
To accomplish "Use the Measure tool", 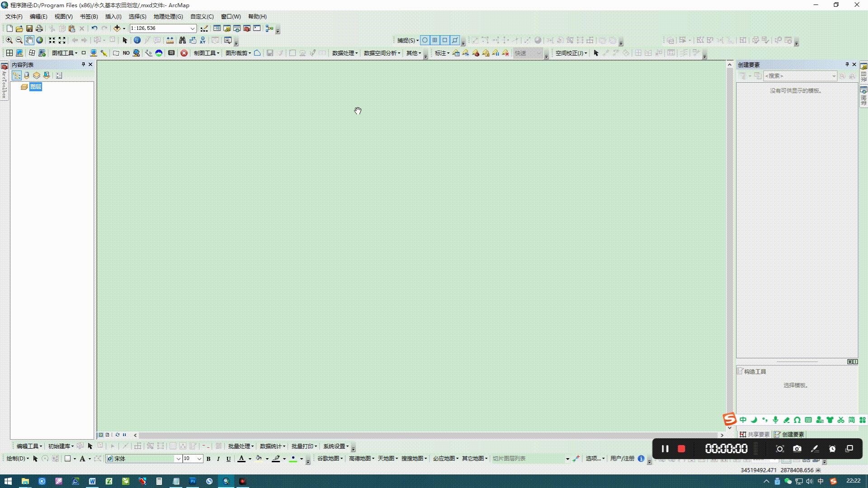I will [170, 40].
